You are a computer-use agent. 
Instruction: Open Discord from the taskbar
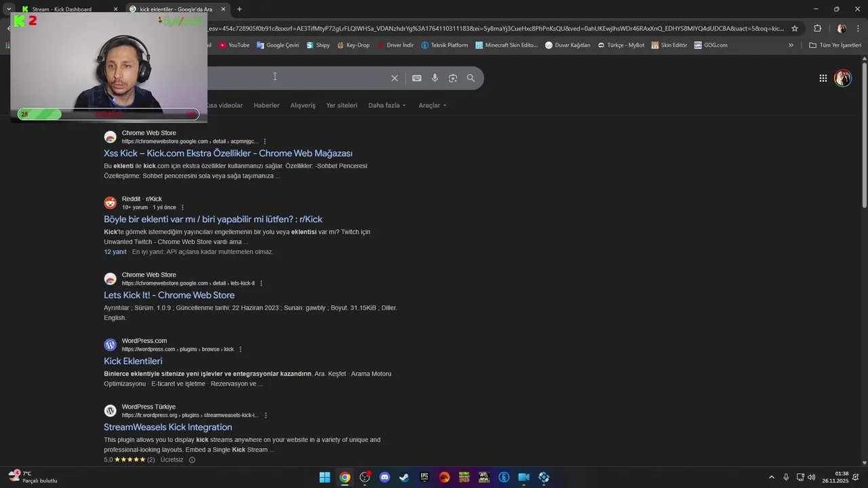coord(384,477)
